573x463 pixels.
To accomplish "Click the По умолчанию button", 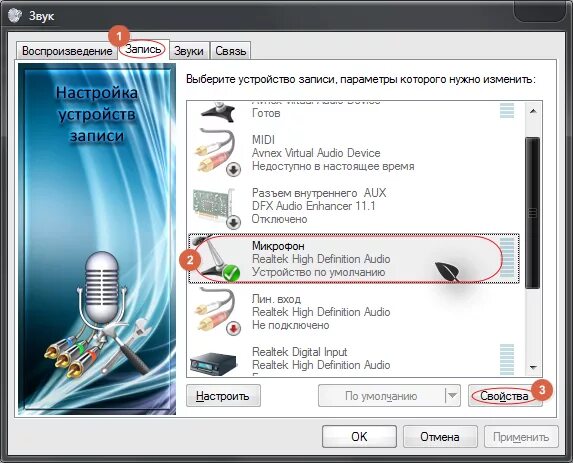I will (x=381, y=396).
